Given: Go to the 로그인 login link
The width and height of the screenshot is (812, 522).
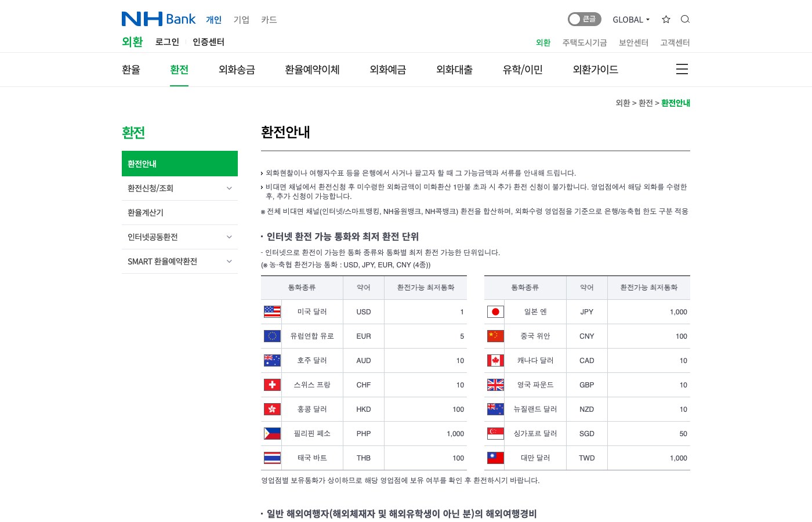Looking at the screenshot, I should coord(167,42).
